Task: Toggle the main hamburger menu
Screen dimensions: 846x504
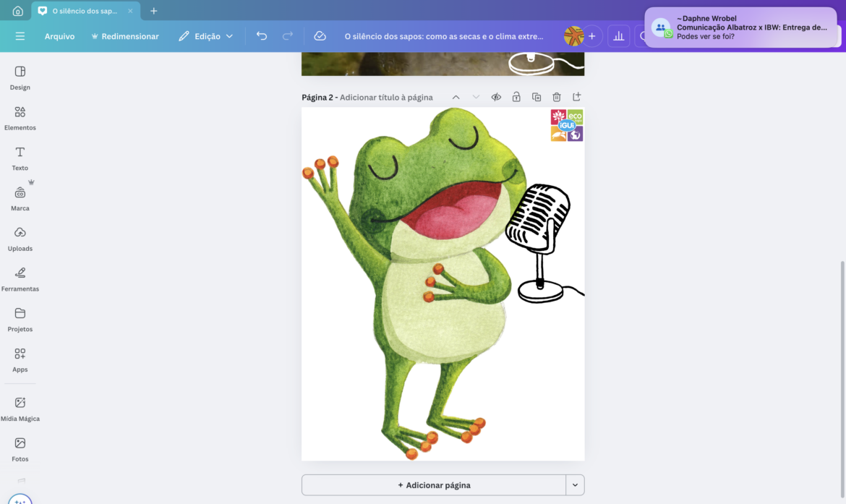Action: pyautogui.click(x=20, y=36)
